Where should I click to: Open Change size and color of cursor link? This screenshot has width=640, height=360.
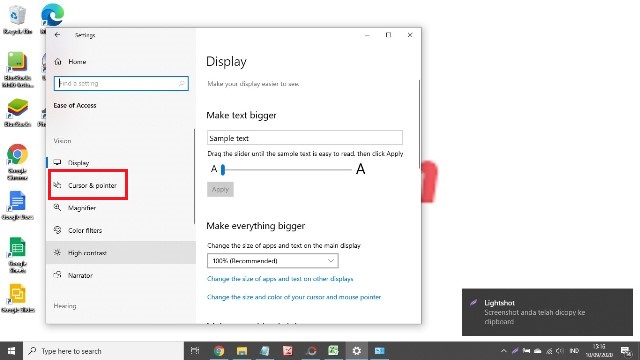294,297
